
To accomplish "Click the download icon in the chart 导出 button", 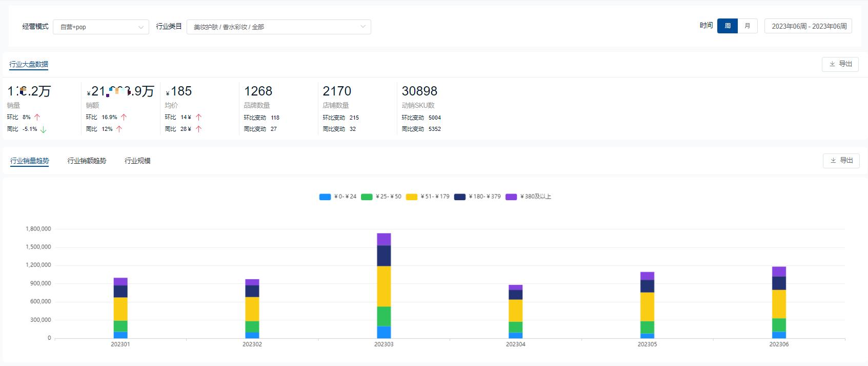I will [x=833, y=161].
